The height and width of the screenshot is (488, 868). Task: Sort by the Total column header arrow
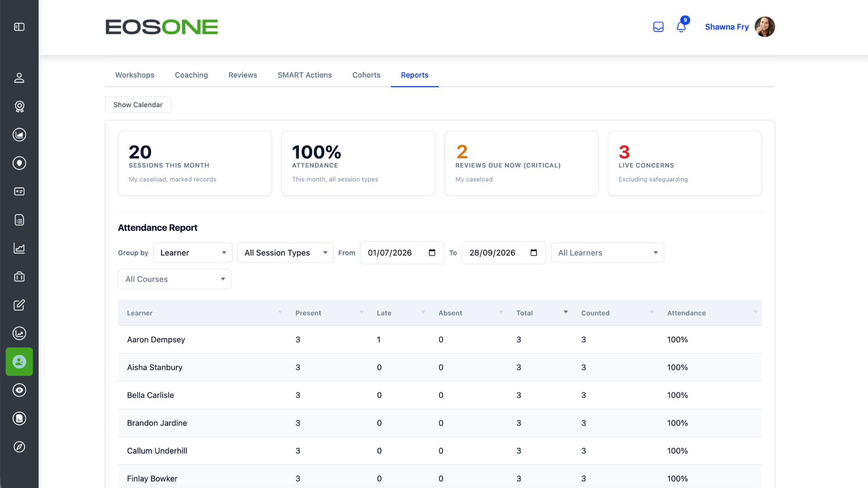point(566,312)
